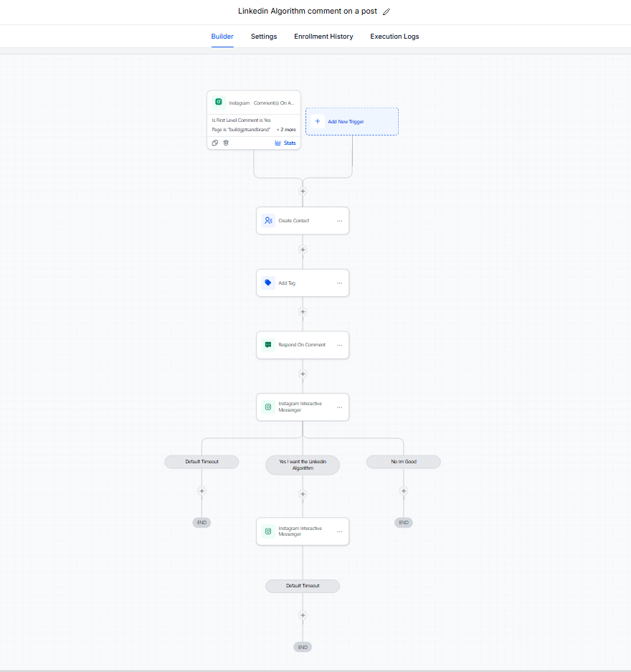Edit workflow name with pencil icon

[x=386, y=11]
